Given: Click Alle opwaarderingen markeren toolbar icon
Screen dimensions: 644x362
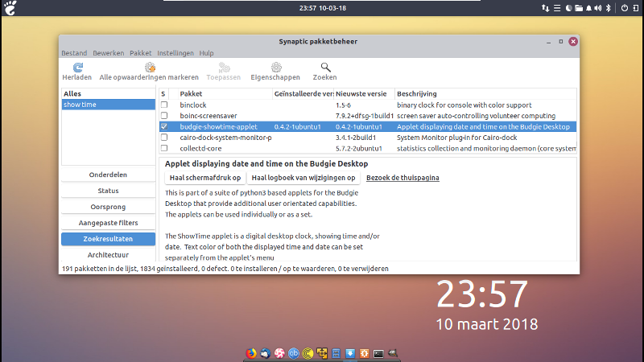Looking at the screenshot, I should [x=150, y=68].
